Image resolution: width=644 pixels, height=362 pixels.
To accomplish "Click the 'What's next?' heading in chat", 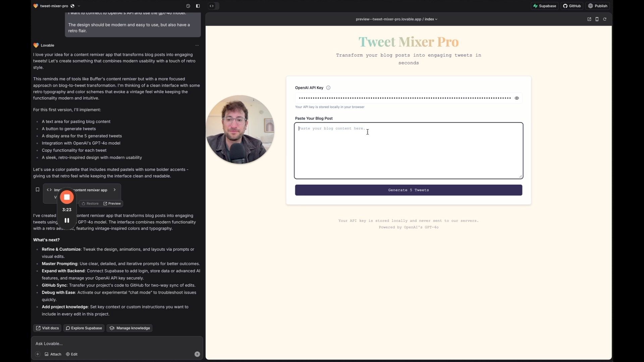I will [46, 240].
